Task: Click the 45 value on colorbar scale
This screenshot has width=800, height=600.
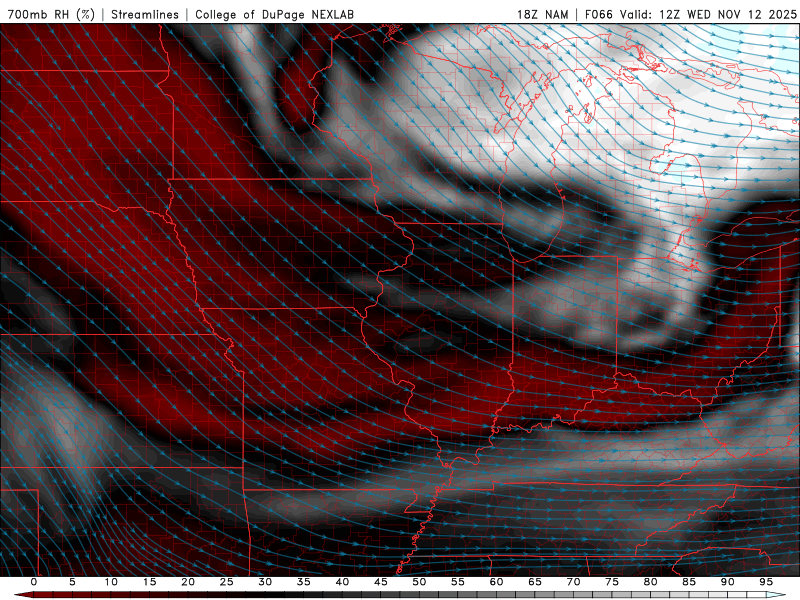Action: click(381, 582)
